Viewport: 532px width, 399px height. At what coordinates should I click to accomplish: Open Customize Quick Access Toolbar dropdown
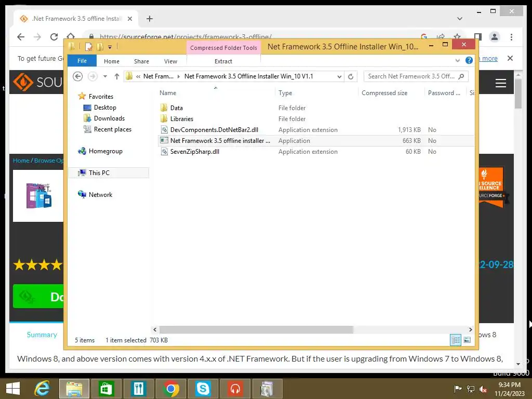(x=110, y=47)
